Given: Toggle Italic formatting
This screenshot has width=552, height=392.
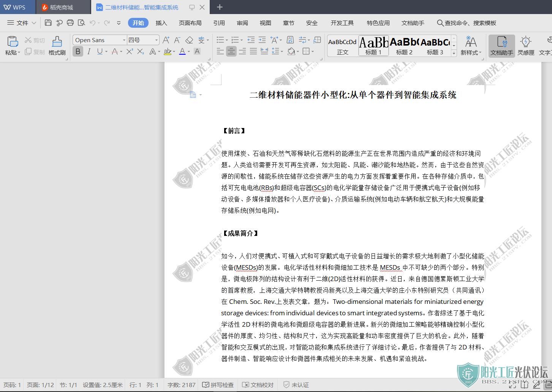Looking at the screenshot, I should [x=89, y=51].
